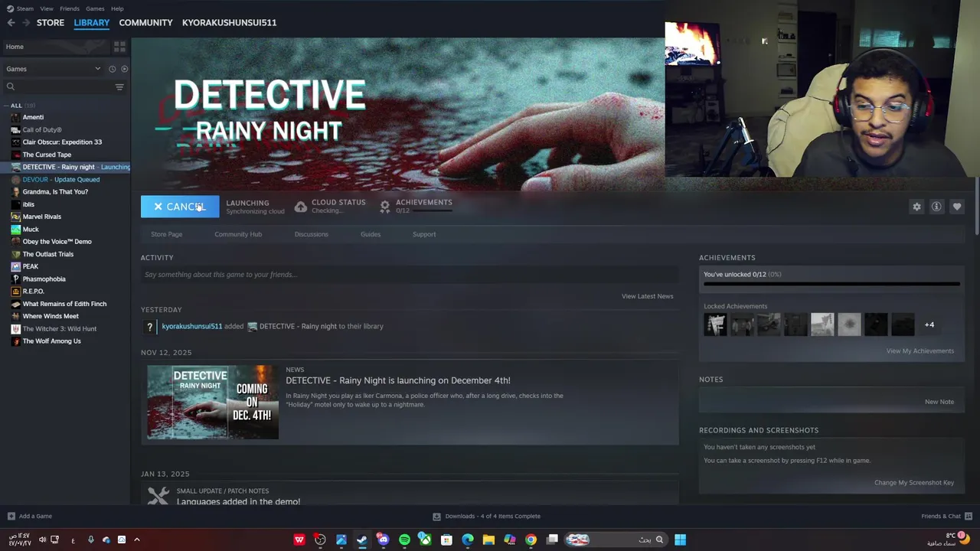Click the Home button in library sidebar
980x551 pixels.
tap(55, 47)
